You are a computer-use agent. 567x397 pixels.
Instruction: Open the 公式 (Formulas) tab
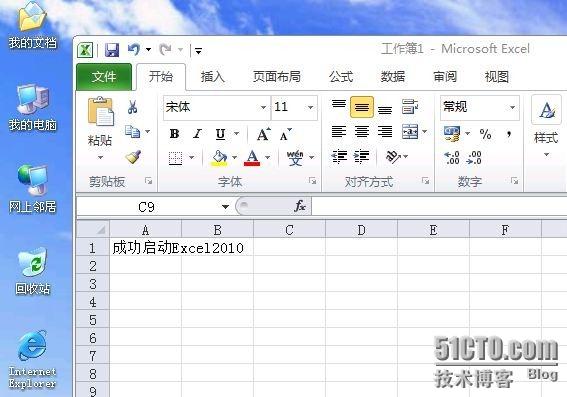tap(341, 77)
